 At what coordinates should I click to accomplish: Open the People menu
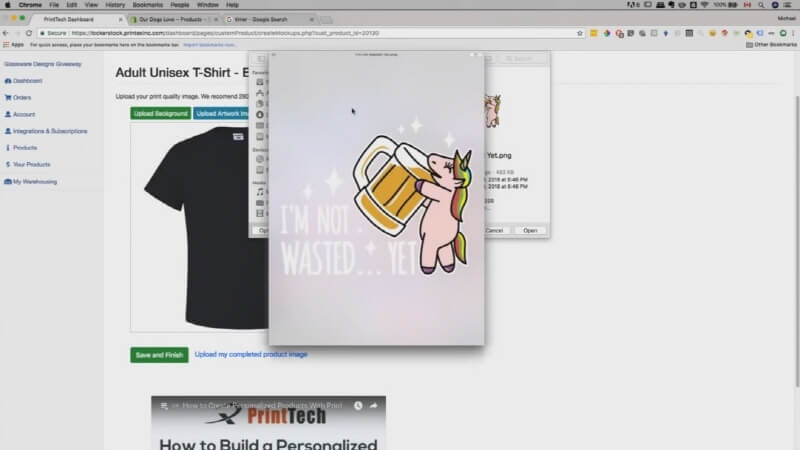pyautogui.click(x=180, y=5)
